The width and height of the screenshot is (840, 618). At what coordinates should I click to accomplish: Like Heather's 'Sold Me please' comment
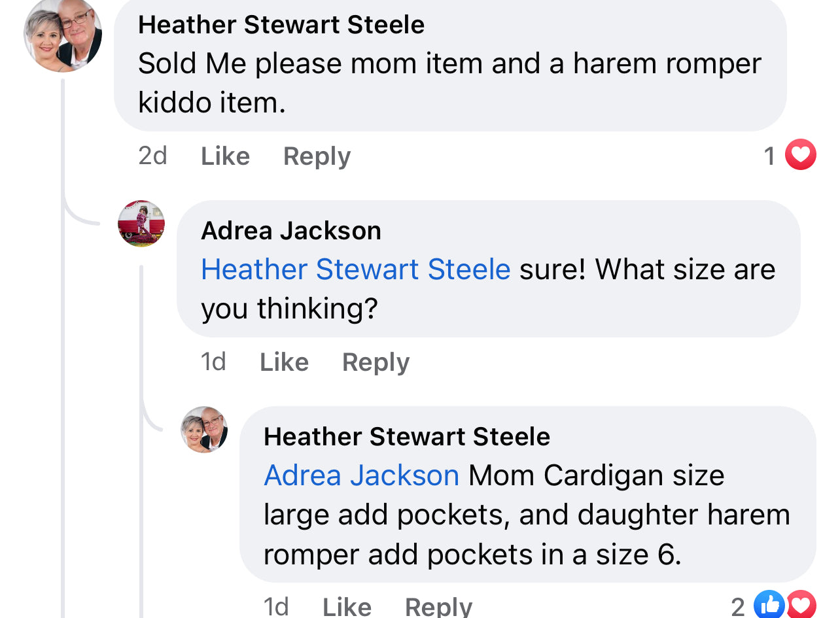click(x=225, y=156)
